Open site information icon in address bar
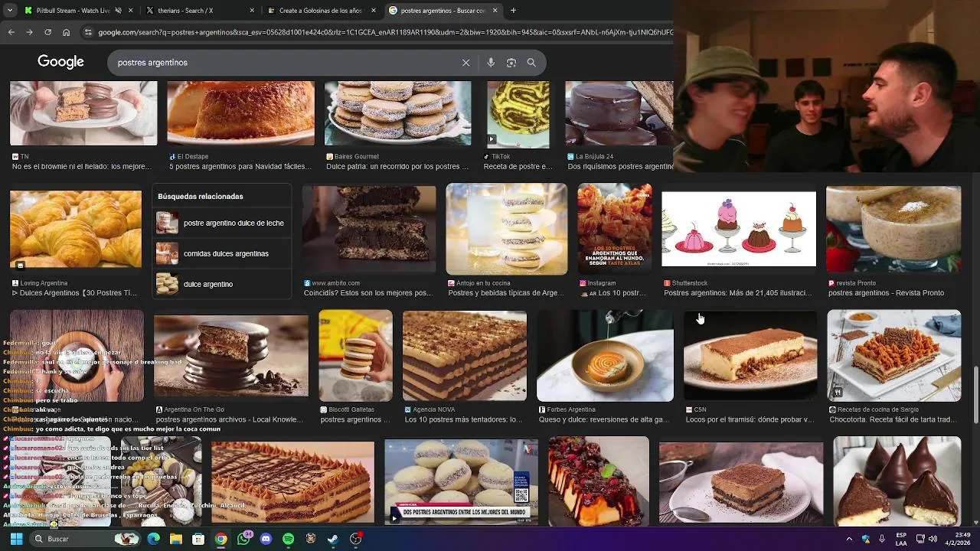980x551 pixels. coord(88,32)
